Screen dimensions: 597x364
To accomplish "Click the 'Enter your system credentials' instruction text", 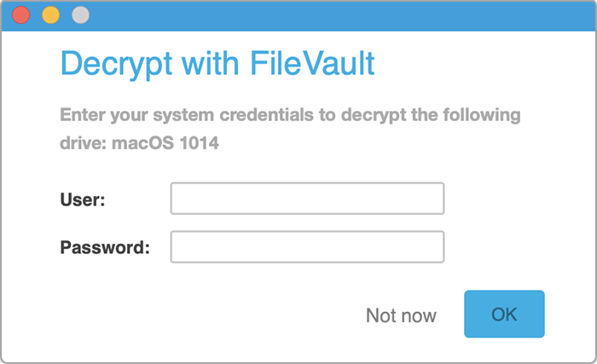I will pos(290,129).
